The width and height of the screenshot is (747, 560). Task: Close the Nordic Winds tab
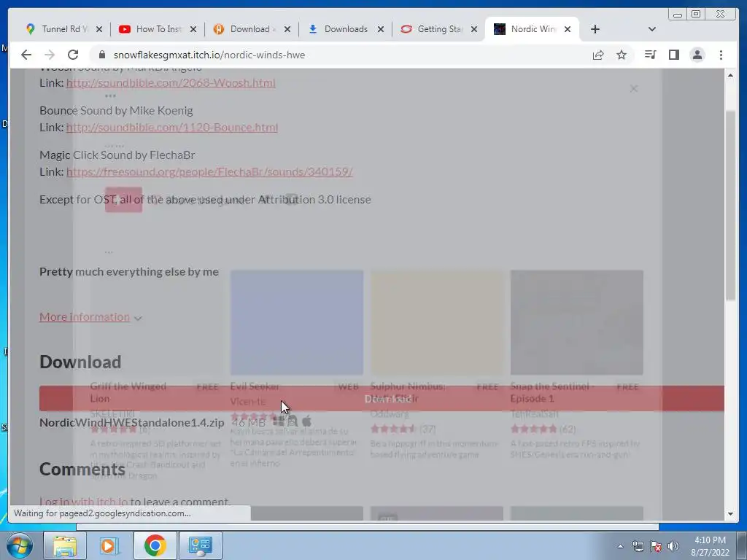(x=568, y=29)
